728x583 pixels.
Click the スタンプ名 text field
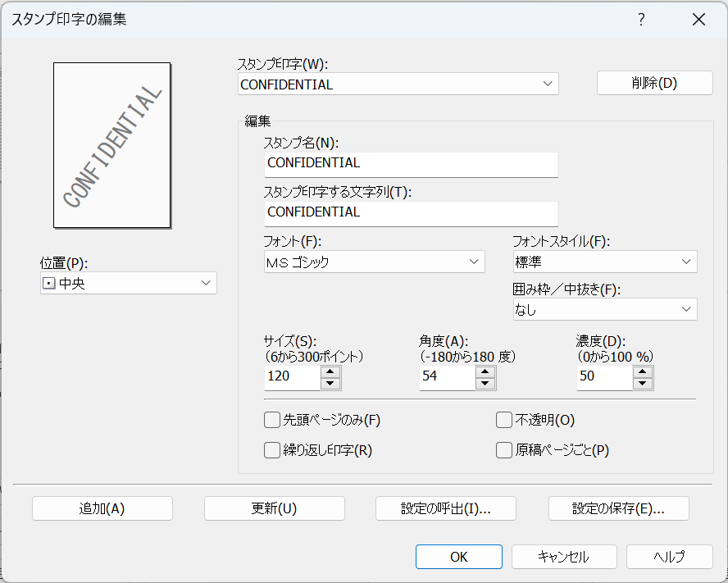tap(412, 163)
